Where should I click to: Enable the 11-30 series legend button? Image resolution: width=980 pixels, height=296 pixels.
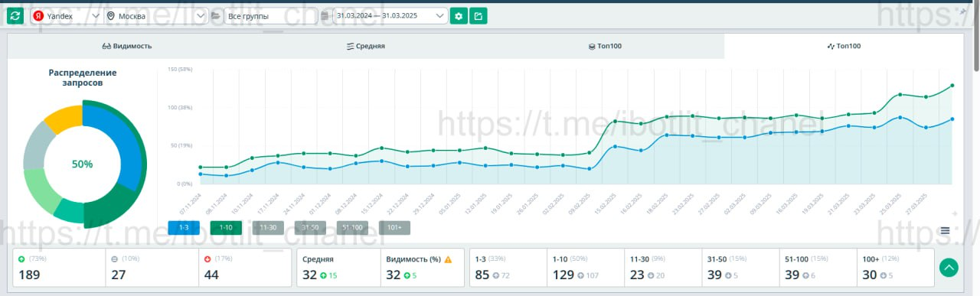coord(268,227)
